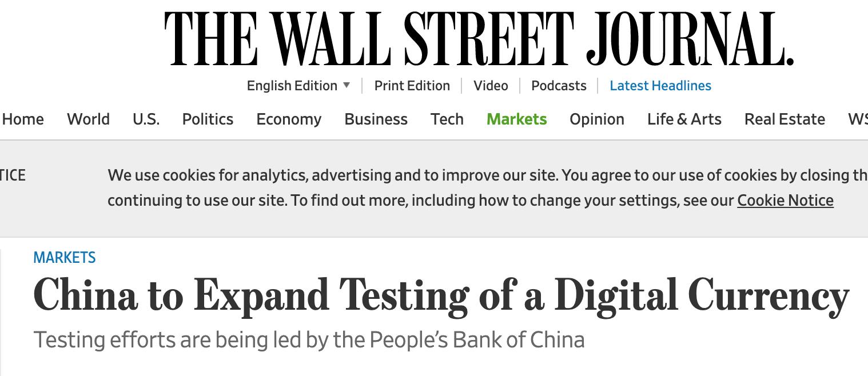Open the Economy section
868x376 pixels.
click(x=289, y=119)
